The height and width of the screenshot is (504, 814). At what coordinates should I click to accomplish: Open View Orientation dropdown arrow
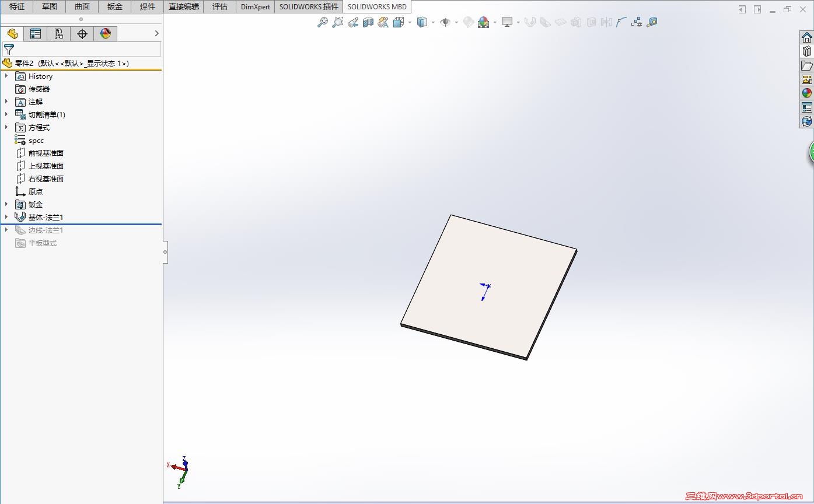click(410, 23)
